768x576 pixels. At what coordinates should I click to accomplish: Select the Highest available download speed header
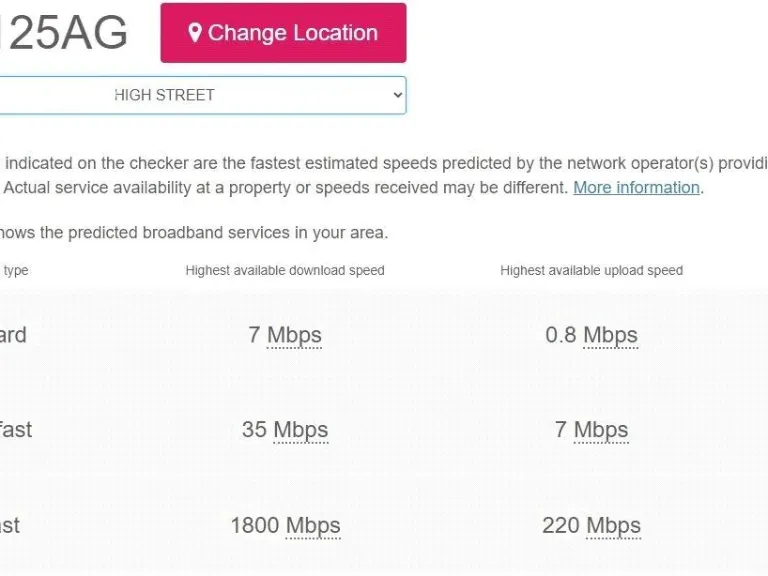tap(285, 270)
